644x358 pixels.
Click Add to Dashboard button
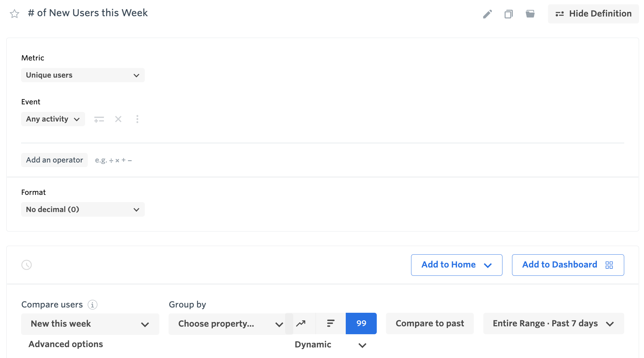568,265
